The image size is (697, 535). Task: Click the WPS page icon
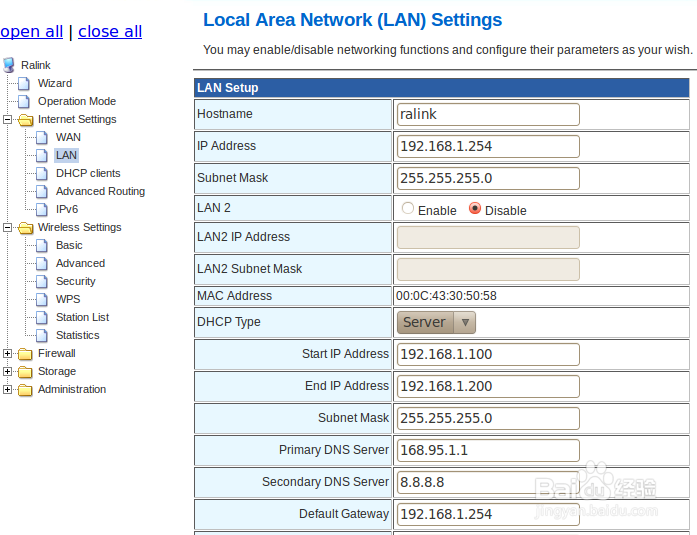pyautogui.click(x=42, y=299)
